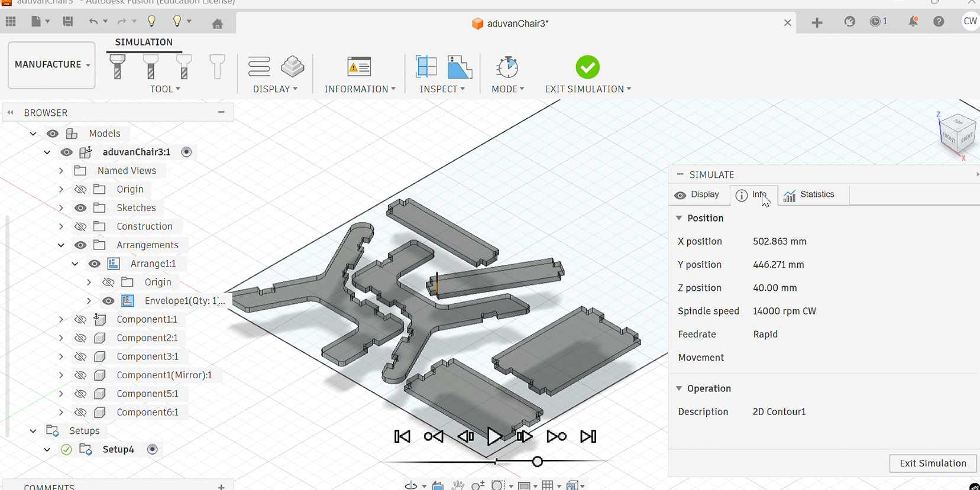
Task: Toggle visibility of aduvanChair3:1
Action: click(x=67, y=152)
